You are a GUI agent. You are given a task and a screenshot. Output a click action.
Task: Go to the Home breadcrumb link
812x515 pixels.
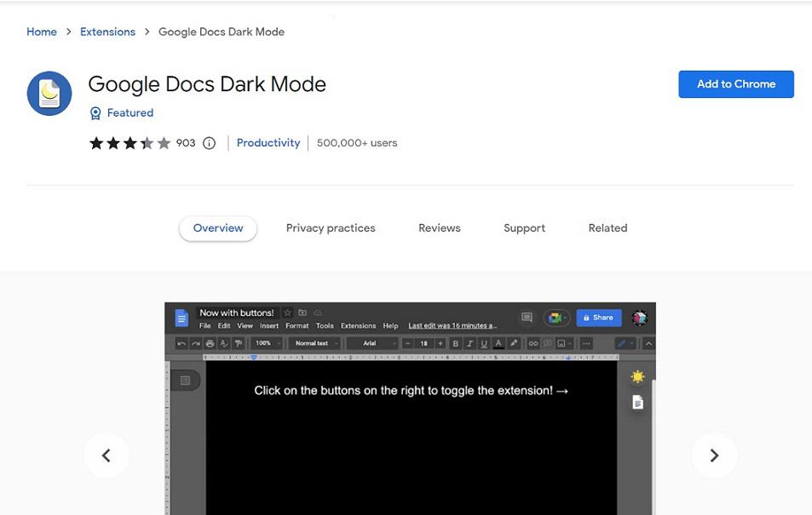point(42,31)
